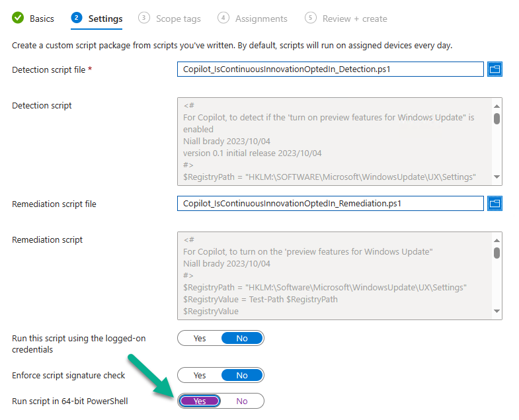Set logged-on credentials to No
The image size is (519, 420).
242,338
